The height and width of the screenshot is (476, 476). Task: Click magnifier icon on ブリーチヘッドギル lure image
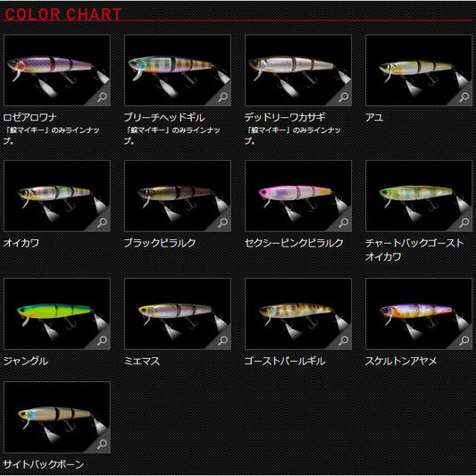(223, 97)
